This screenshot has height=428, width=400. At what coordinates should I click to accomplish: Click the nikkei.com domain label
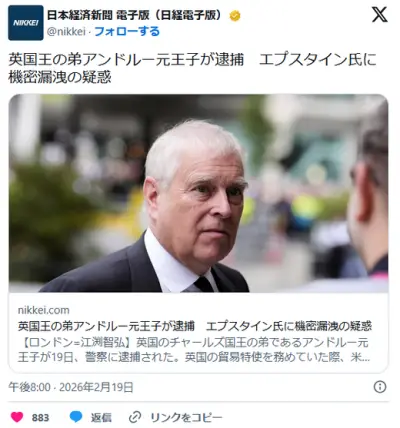click(44, 310)
